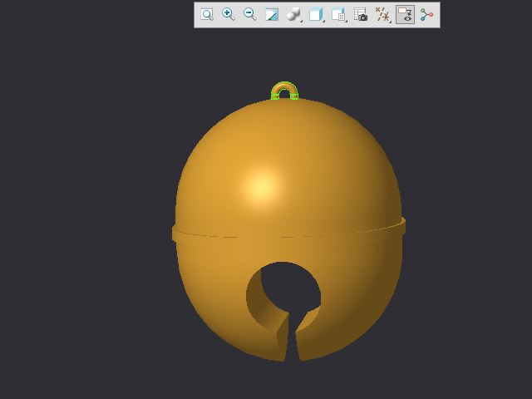This screenshot has width=532, height=399.
Task: Open the View Manager cube with list icon
Action: coord(338,15)
